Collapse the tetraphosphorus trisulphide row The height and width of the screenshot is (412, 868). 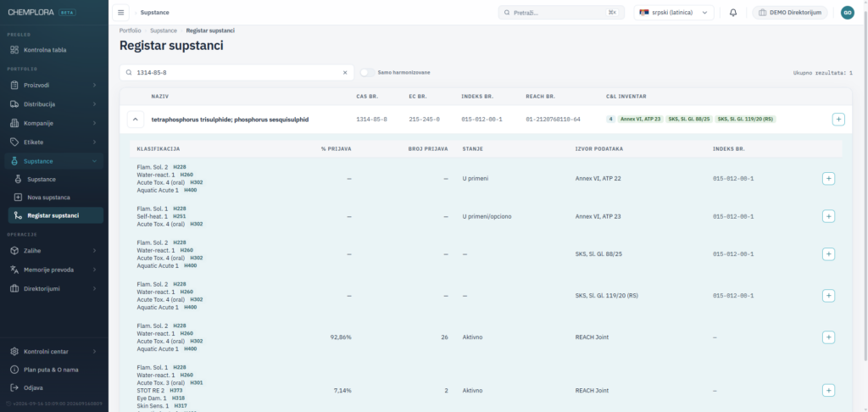point(136,119)
